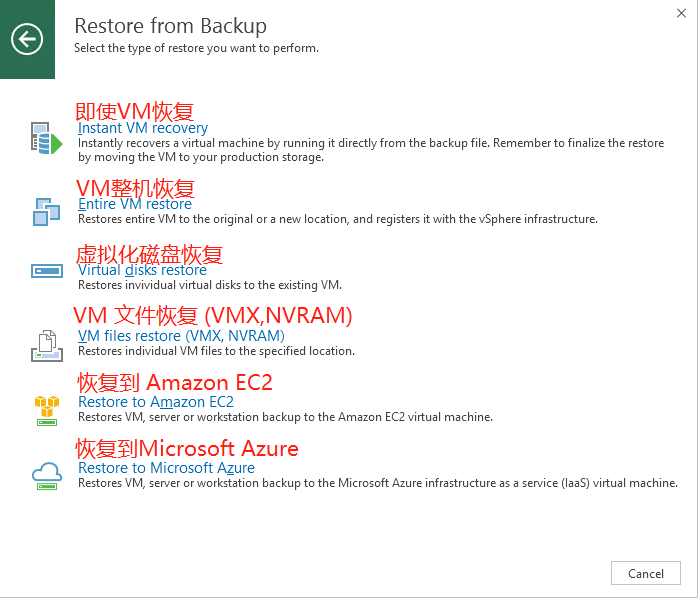Select the Virtual disks restore link

coord(142,270)
